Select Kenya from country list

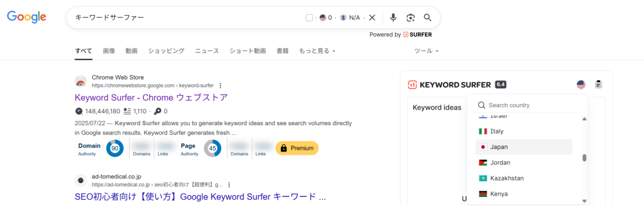coord(524,194)
